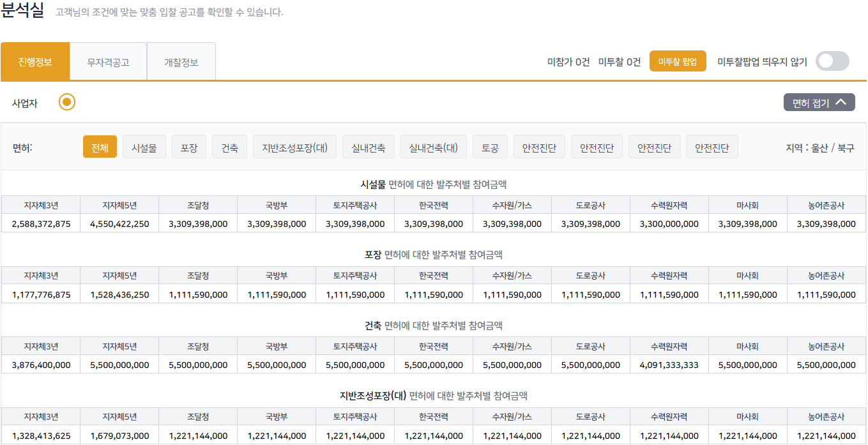Select the last 안전진단 filter button
868x445 pixels.
coord(712,146)
